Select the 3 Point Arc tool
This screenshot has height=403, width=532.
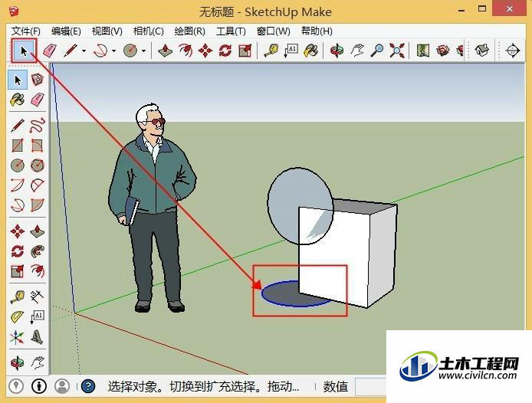(18, 205)
